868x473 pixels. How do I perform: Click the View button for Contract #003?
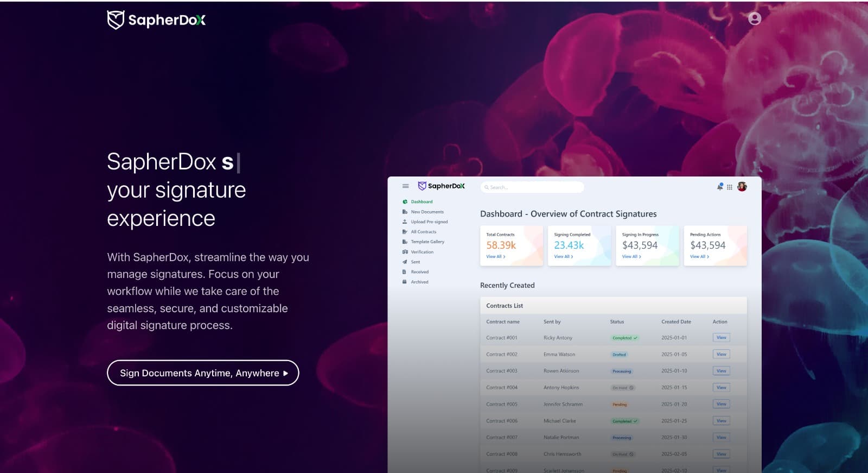coord(722,371)
